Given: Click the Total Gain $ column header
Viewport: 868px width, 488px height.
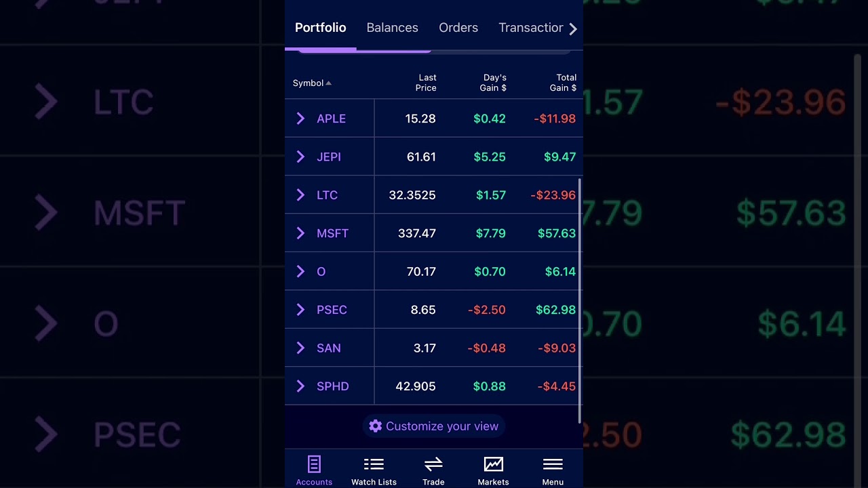Looking at the screenshot, I should coord(563,83).
